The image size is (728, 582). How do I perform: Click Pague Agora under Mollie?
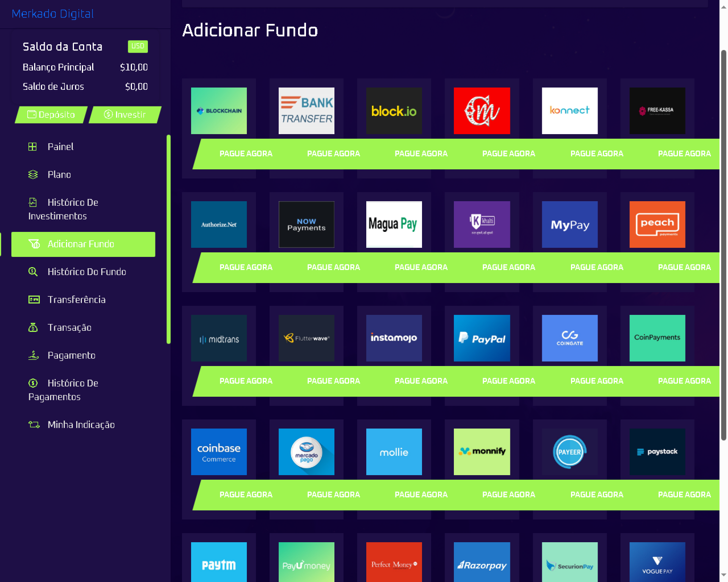coord(421,495)
